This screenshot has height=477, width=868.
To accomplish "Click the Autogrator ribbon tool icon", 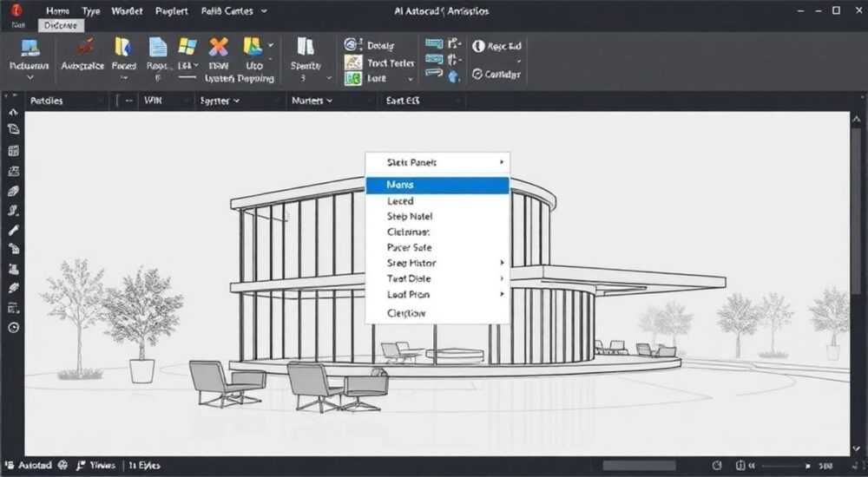I will pos(85,47).
